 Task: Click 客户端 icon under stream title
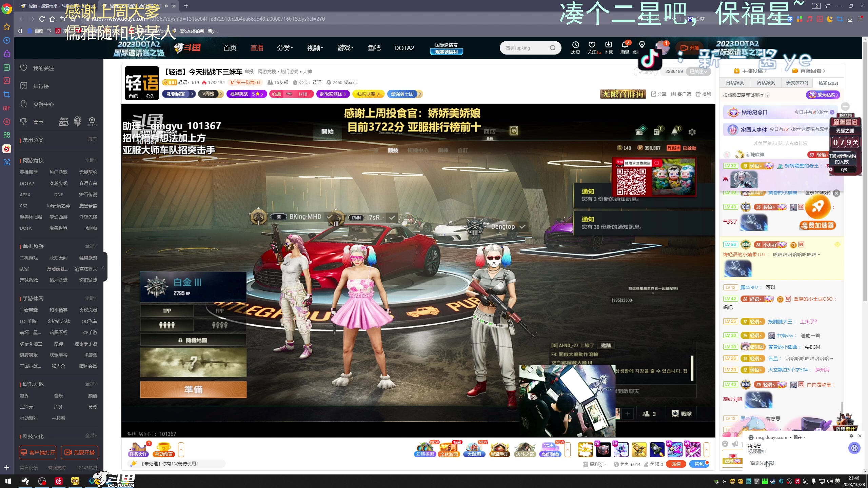pyautogui.click(x=681, y=94)
